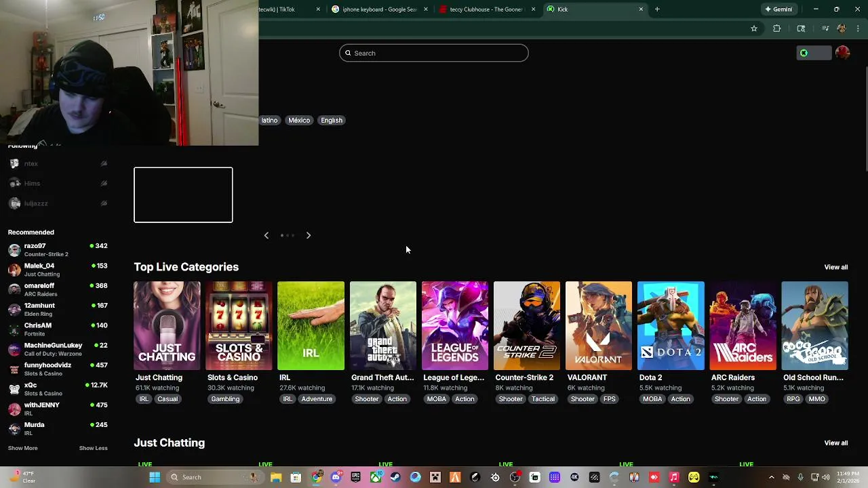
Task: Open withJENNY's channel in Recommended
Action: coord(58,409)
